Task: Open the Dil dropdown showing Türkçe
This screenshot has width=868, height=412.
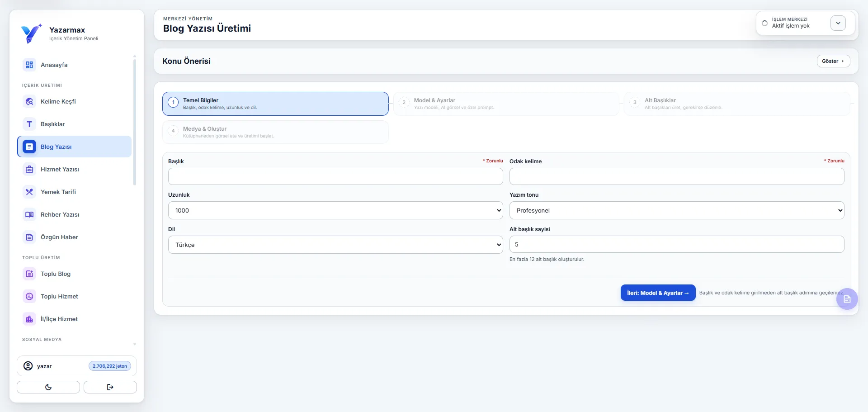Action: [335, 245]
